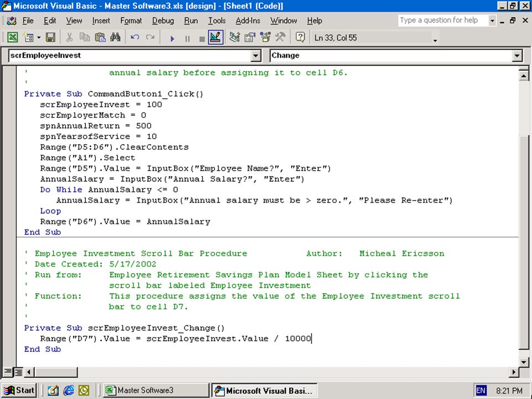Click the horizontal scroll left arrow

tap(29, 372)
